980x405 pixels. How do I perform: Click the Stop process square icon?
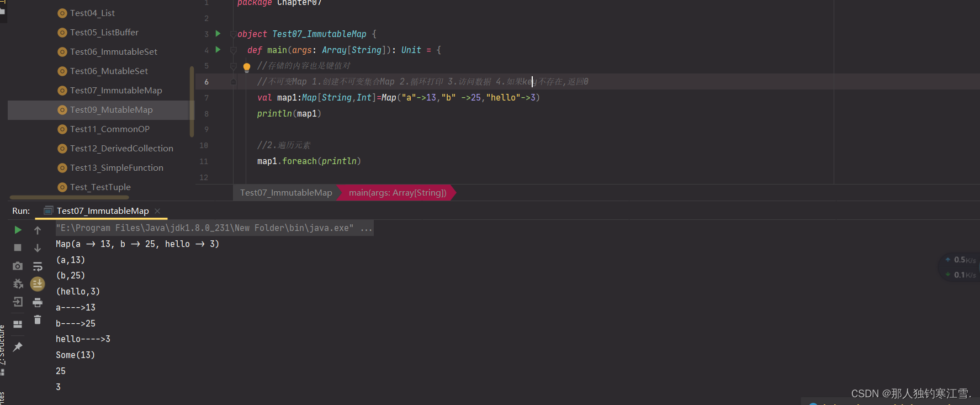[x=18, y=248]
